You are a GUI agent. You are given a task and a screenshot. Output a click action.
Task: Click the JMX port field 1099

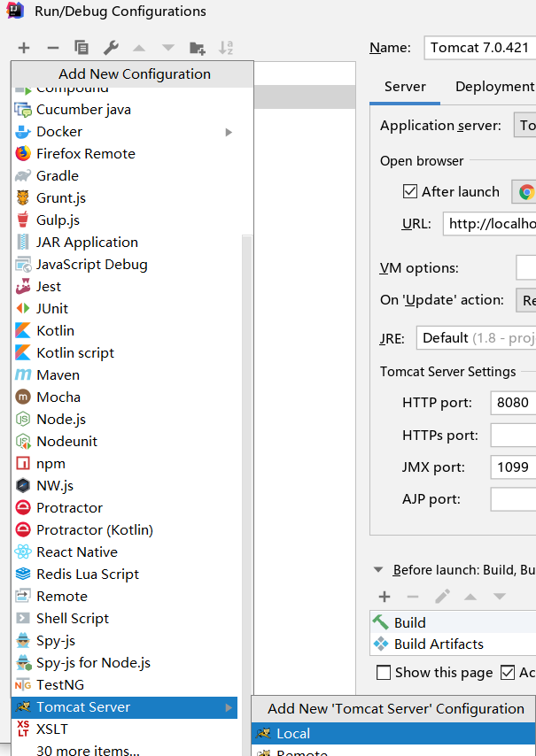click(513, 467)
